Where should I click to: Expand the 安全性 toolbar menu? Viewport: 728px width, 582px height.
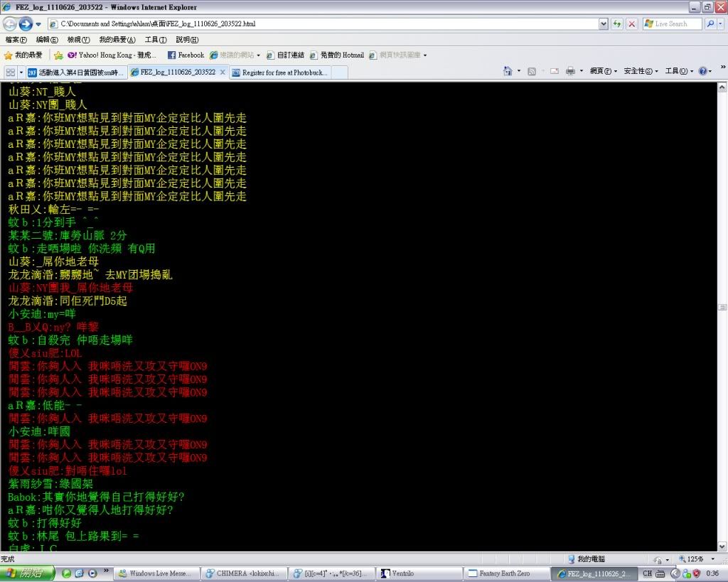tap(640, 71)
